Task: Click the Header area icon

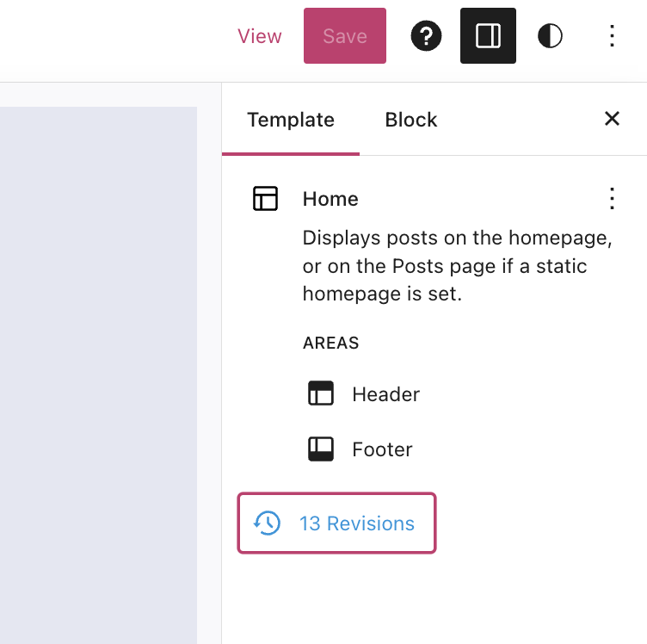Action: [x=321, y=393]
